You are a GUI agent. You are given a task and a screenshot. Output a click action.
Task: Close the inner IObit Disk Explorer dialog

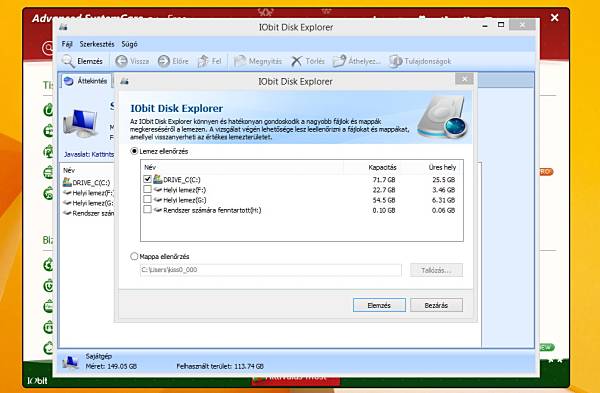coord(465,79)
